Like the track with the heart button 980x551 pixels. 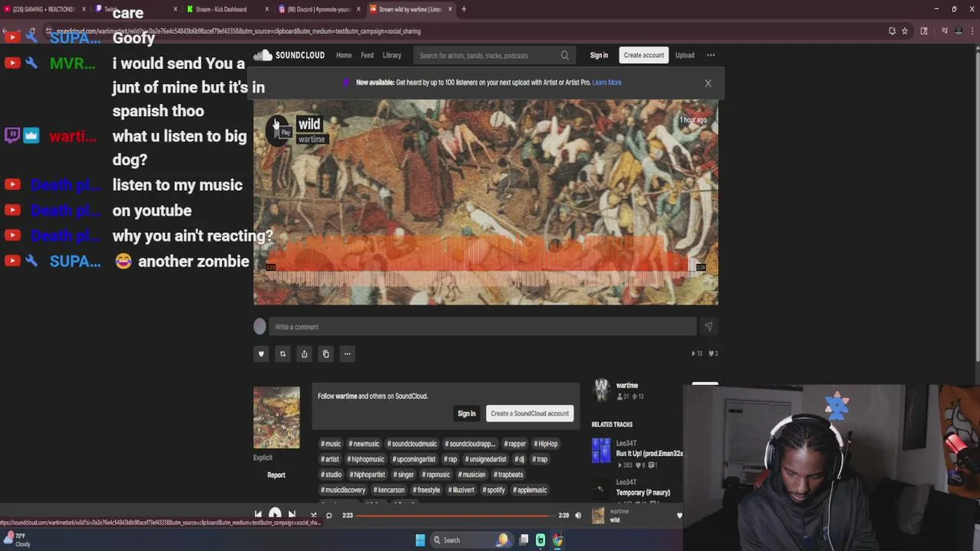point(261,354)
